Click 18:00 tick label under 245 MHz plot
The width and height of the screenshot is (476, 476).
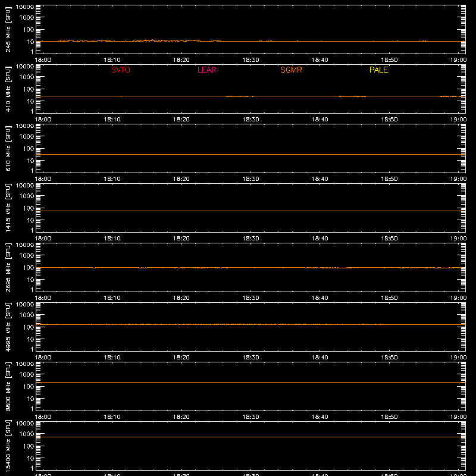tap(43, 60)
